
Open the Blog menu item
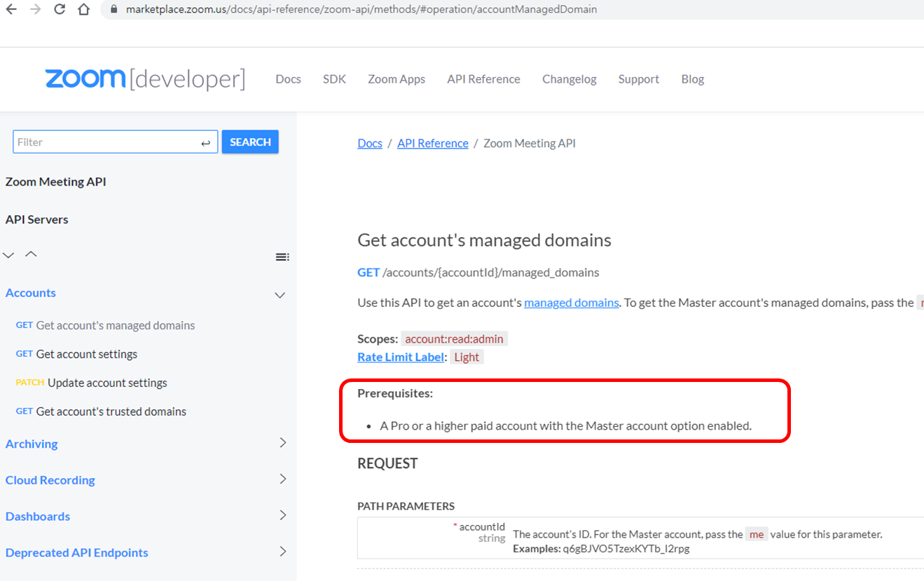692,79
